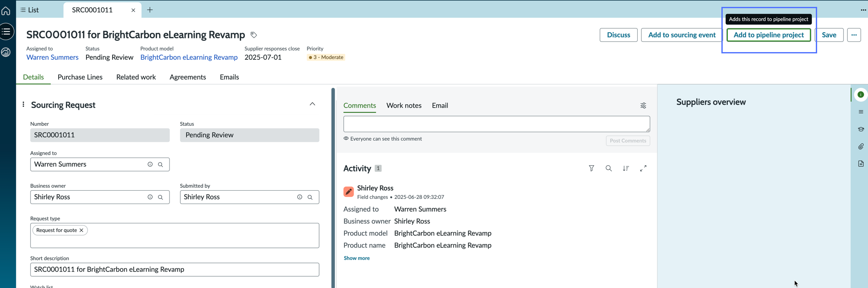Select the Comments tab
The width and height of the screenshot is (868, 288).
pos(360,105)
